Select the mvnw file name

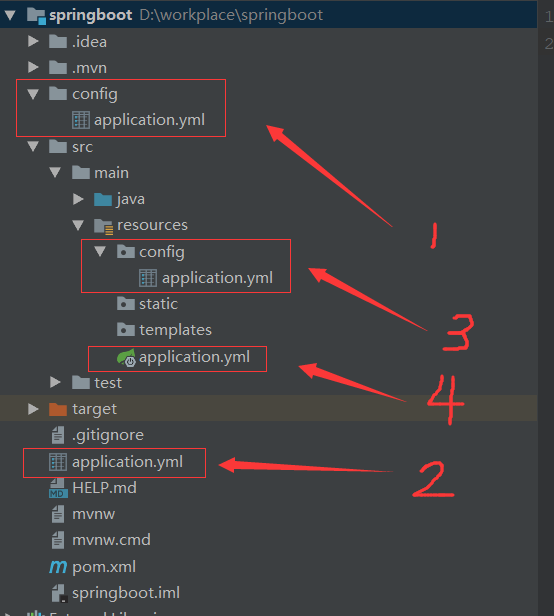coord(94,514)
